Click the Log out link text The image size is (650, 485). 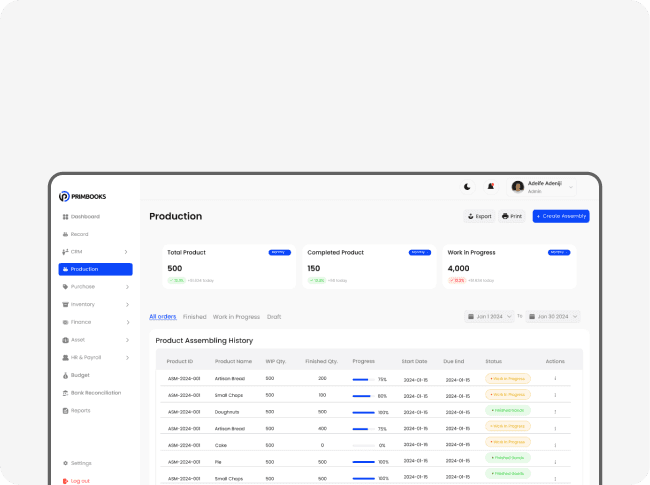click(80, 481)
